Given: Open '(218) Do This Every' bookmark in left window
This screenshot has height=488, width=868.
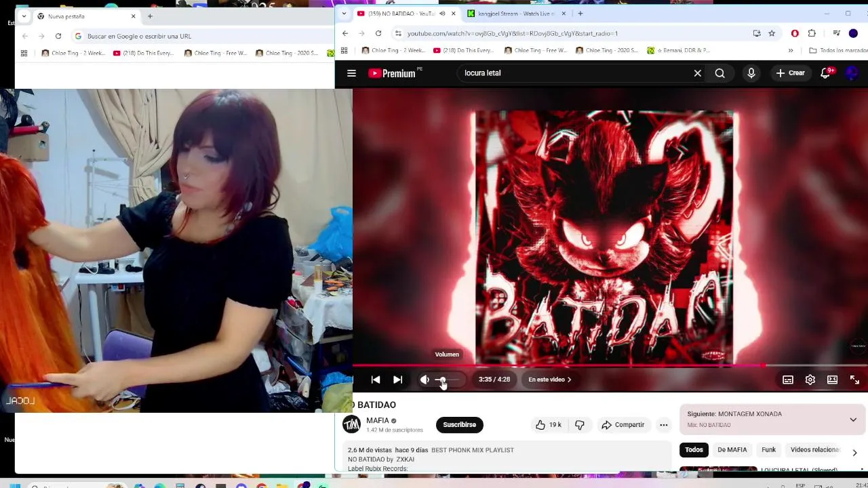Looking at the screenshot, I should (x=144, y=53).
